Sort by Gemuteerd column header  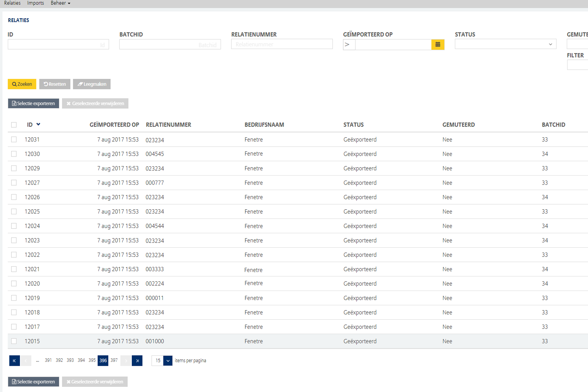pyautogui.click(x=458, y=125)
